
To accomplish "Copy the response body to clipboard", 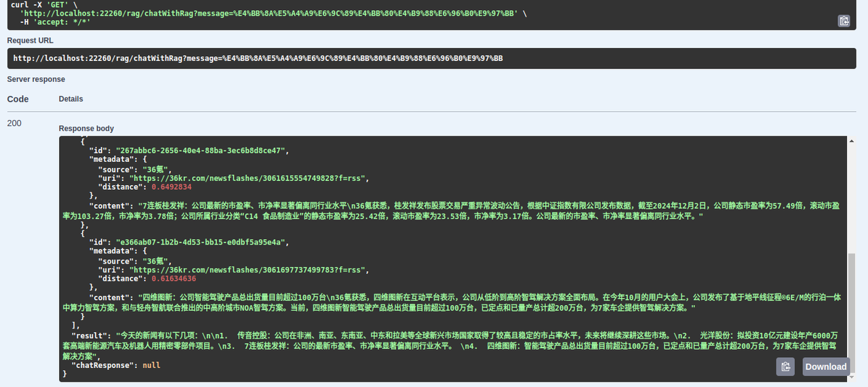I will pyautogui.click(x=785, y=367).
